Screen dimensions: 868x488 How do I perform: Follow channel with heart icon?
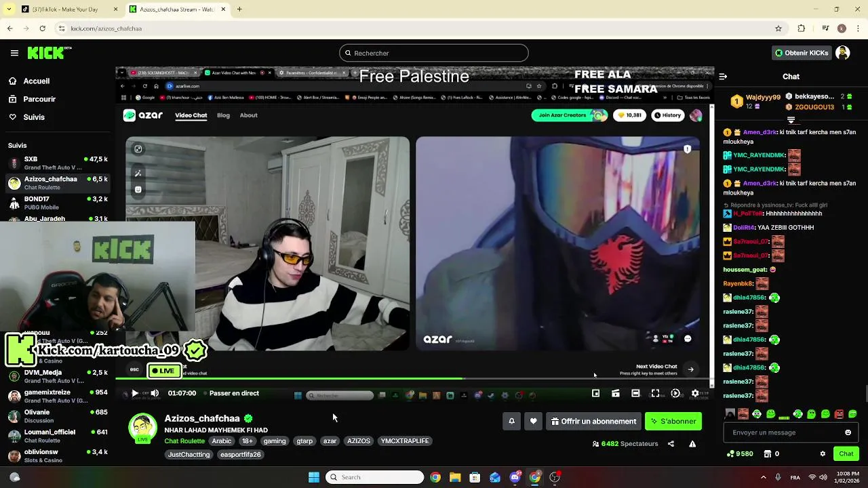tap(533, 421)
